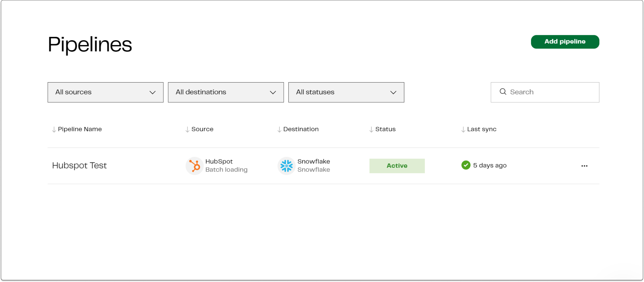644x282 pixels.
Task: Open the All sources dropdown
Action: pyautogui.click(x=105, y=92)
